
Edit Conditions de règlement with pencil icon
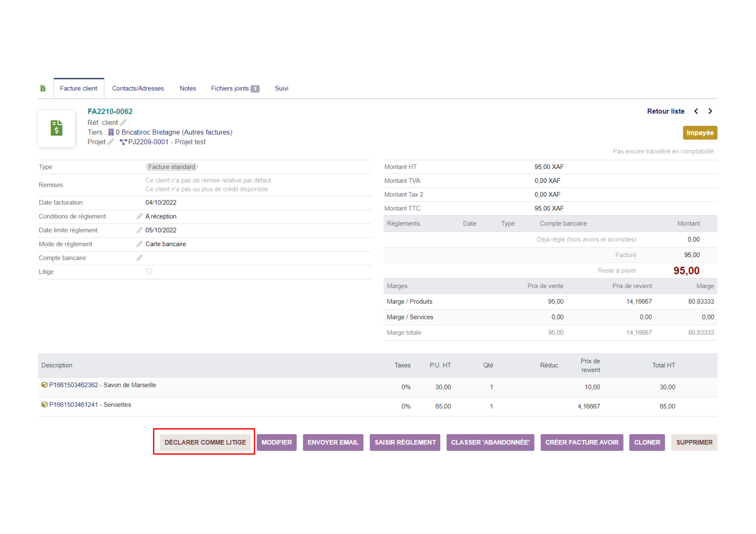point(139,216)
